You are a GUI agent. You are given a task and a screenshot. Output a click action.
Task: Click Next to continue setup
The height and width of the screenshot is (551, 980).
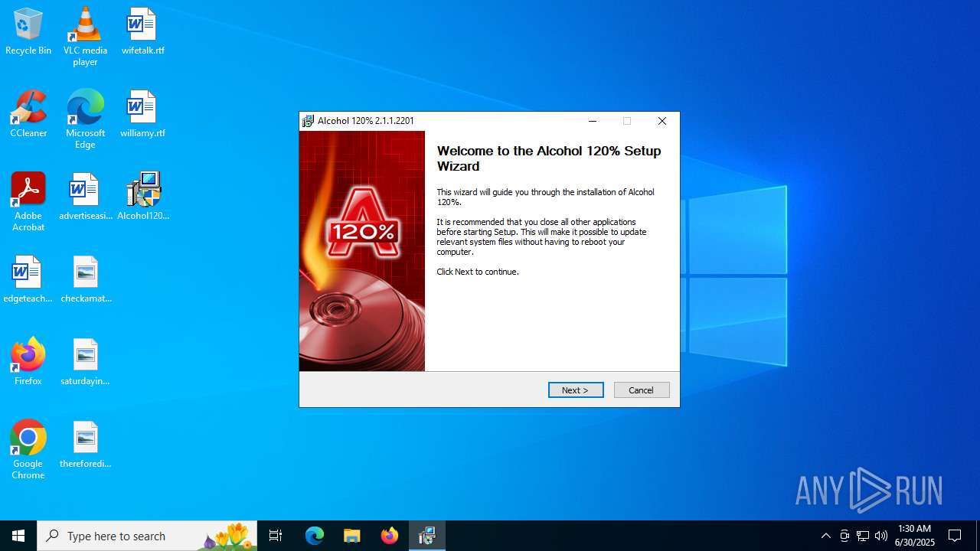click(576, 390)
